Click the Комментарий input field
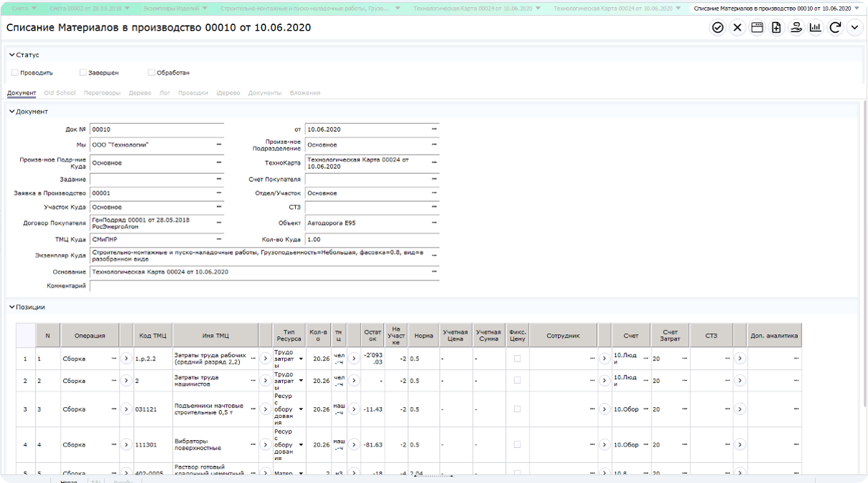 tap(264, 286)
